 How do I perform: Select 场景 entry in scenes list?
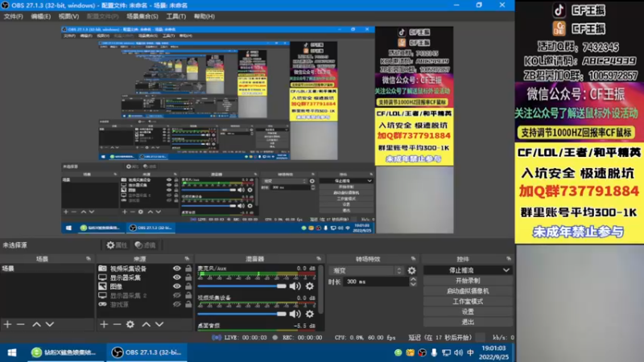coord(47,269)
